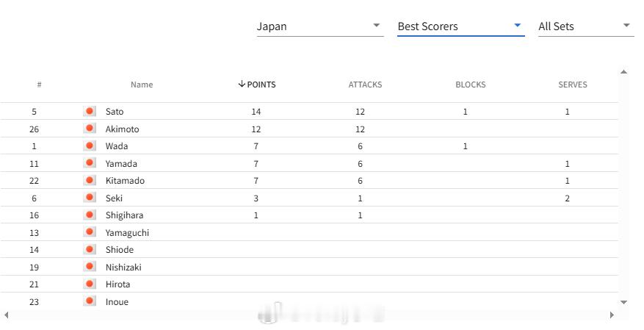Image resolution: width=644 pixels, height=330 pixels.
Task: Click the flag icon beside Kitamado
Action: coord(90,180)
